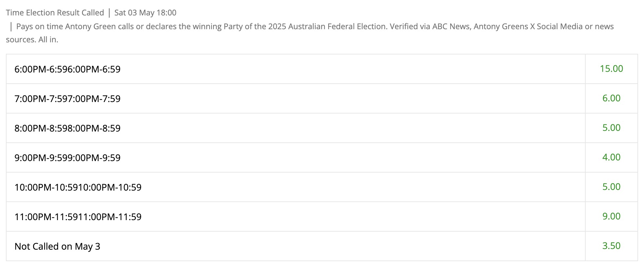Click the Time Election Result Called heading
Viewport: 644px width, 269px height.
(55, 13)
